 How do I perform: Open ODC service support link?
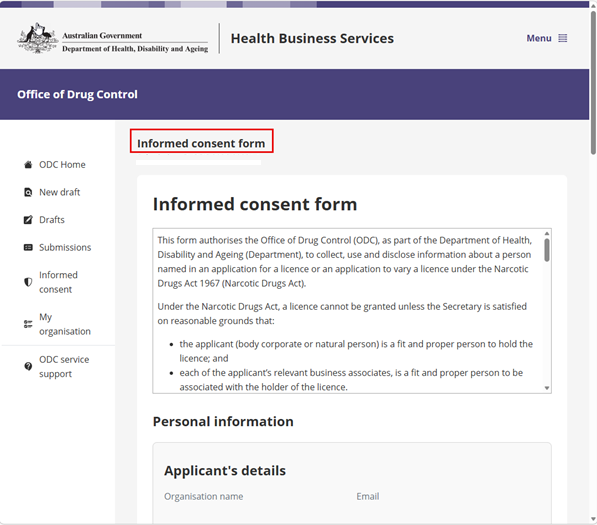pyautogui.click(x=64, y=366)
